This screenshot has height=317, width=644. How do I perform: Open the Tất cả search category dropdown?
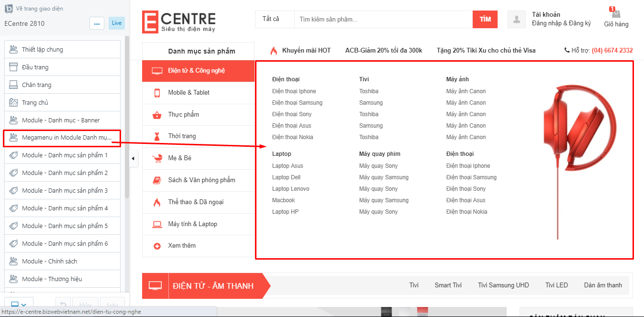pyautogui.click(x=275, y=19)
